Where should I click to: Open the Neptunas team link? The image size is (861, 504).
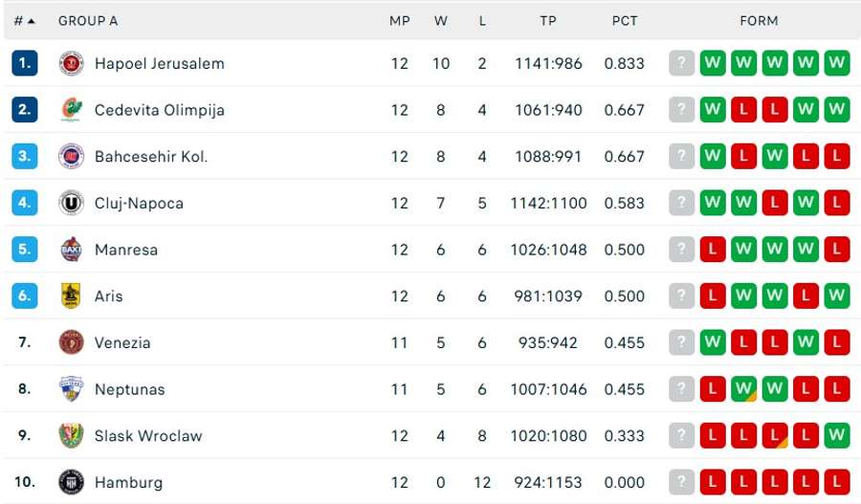click(x=129, y=389)
